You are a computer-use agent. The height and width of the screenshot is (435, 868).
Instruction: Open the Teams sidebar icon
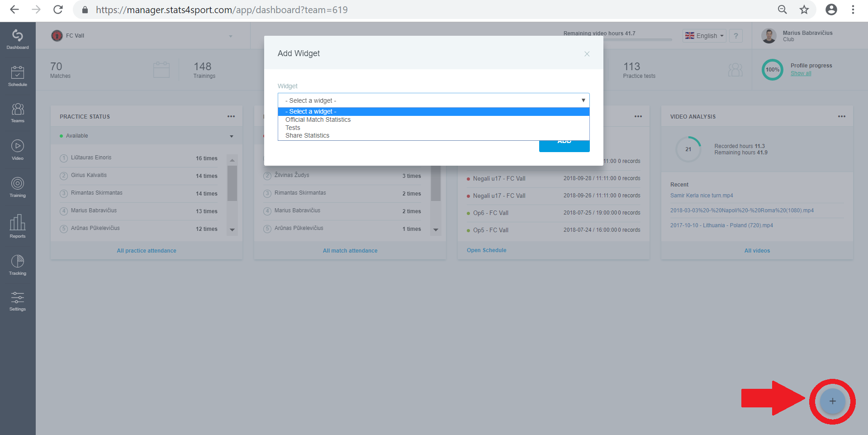[18, 112]
